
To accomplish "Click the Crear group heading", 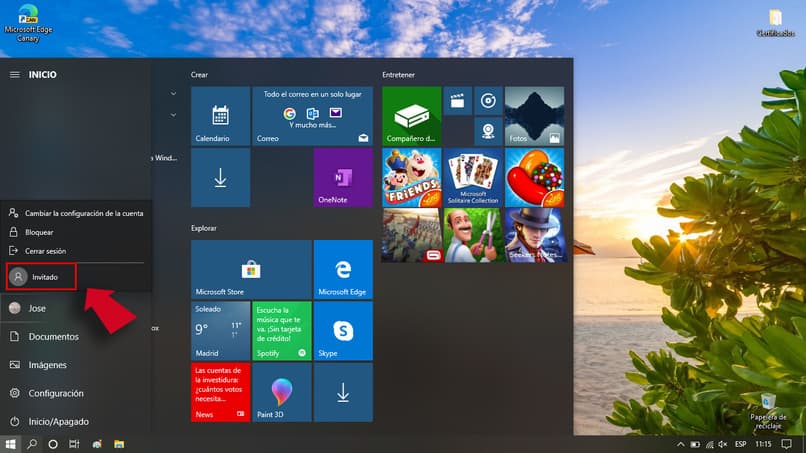I will [199, 75].
